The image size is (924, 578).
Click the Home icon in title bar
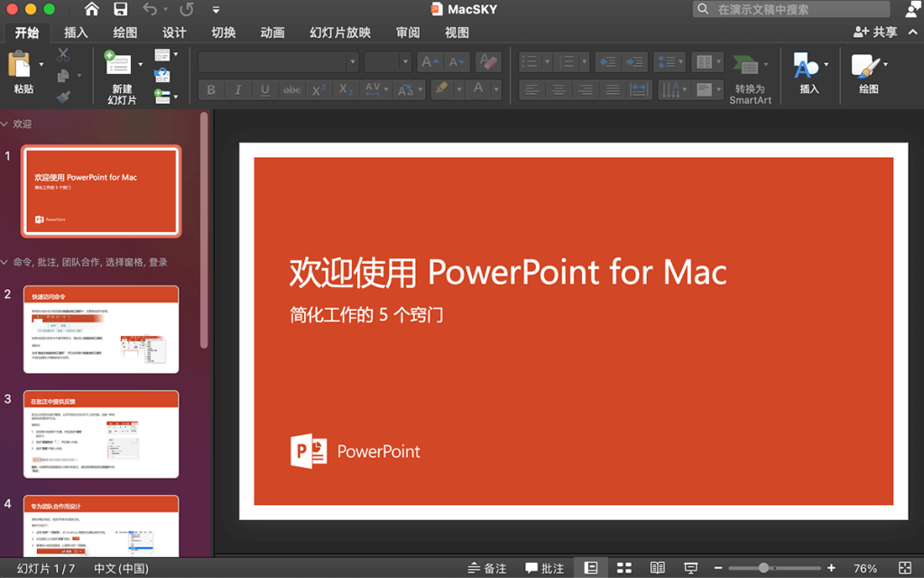point(92,10)
